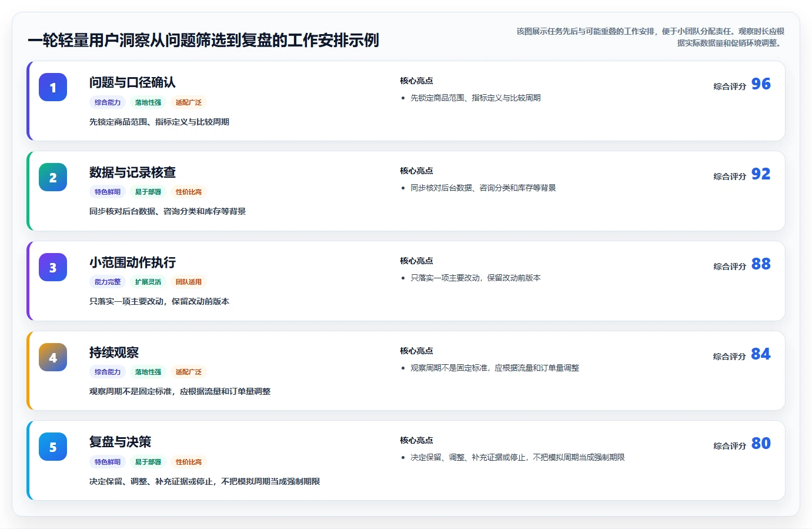Click bullet item 观察周期不是固定标准，应根据流量和订单量调整
The height and width of the screenshot is (529, 812).
click(x=494, y=368)
